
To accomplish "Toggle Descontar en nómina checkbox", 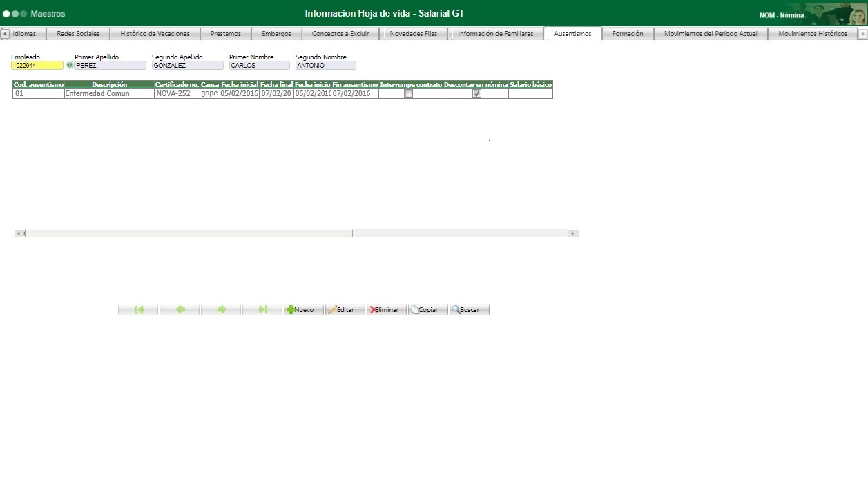I will point(476,94).
